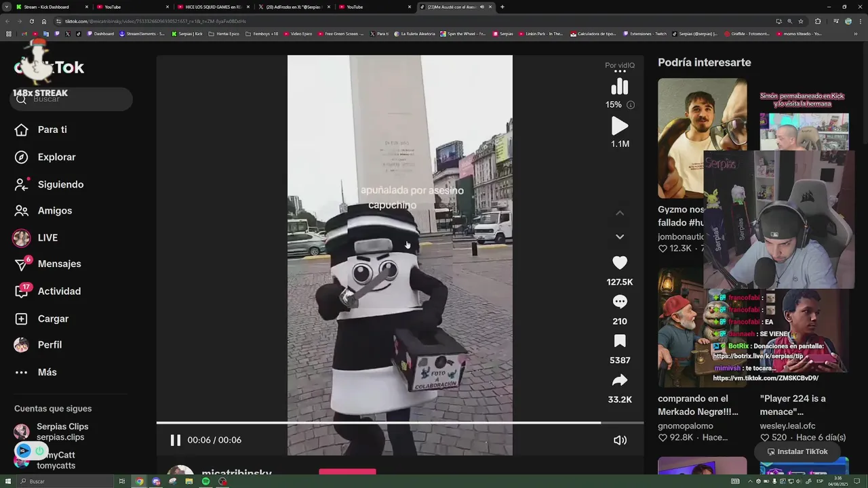
Task: Open gnomopalomo channel link
Action: [x=686, y=426]
